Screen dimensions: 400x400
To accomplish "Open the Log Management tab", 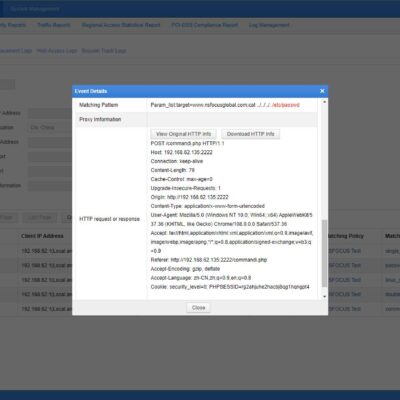I will [x=269, y=25].
